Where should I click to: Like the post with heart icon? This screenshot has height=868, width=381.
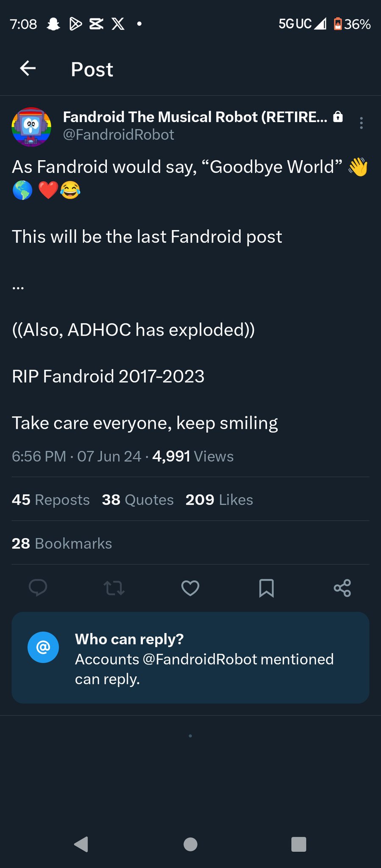point(190,588)
